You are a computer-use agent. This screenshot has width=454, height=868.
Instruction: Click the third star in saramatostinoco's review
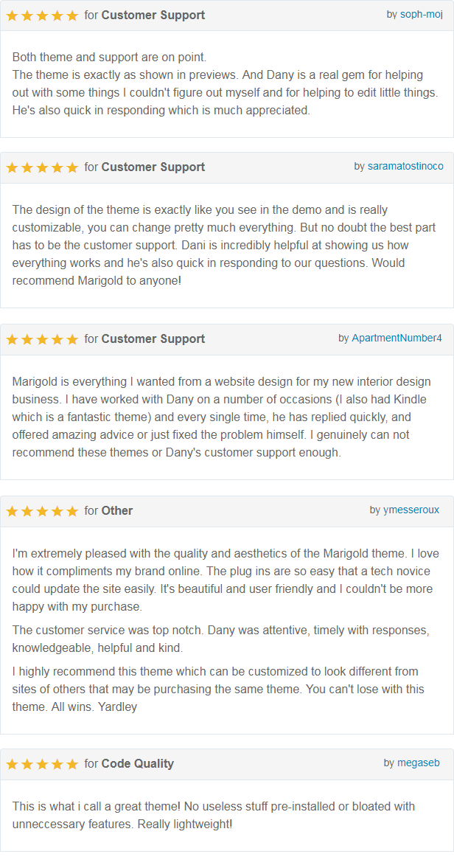click(x=42, y=167)
